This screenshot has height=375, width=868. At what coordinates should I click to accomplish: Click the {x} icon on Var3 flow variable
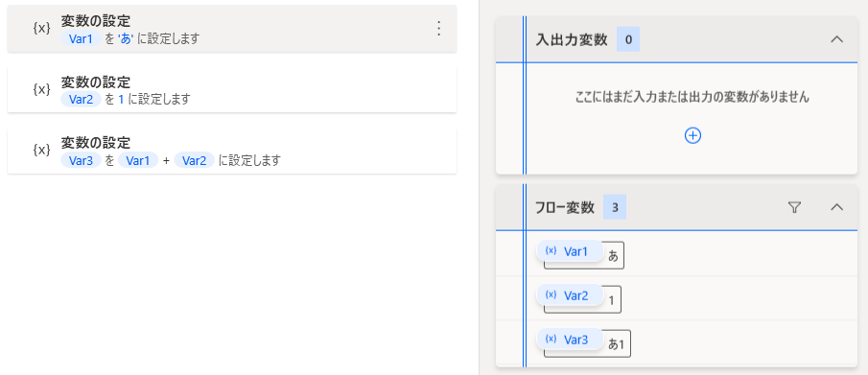[551, 340]
